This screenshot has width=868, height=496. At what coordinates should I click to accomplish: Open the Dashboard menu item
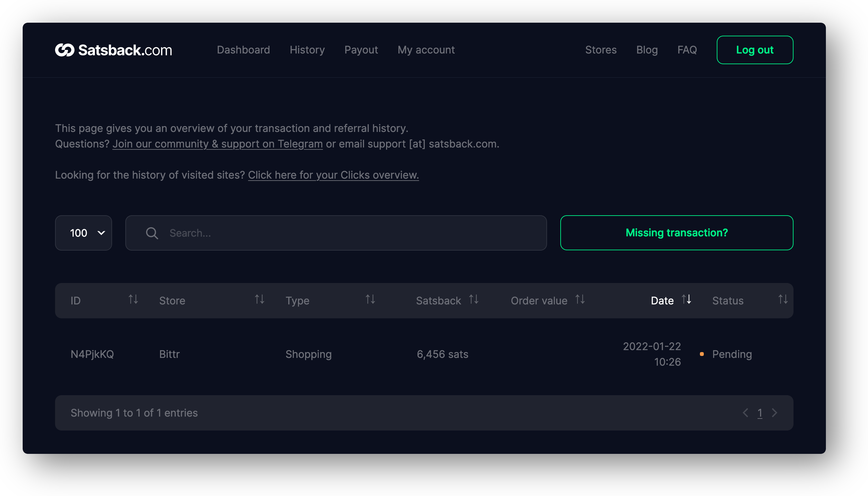click(x=243, y=50)
